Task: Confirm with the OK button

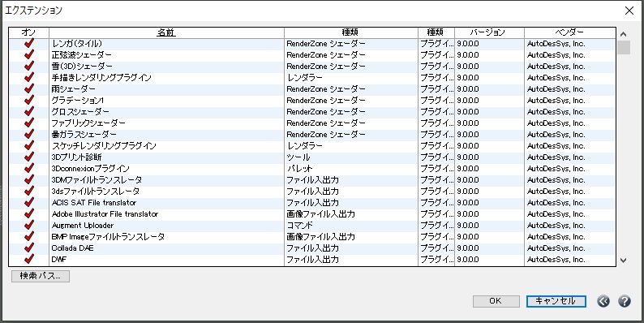Action: point(496,301)
